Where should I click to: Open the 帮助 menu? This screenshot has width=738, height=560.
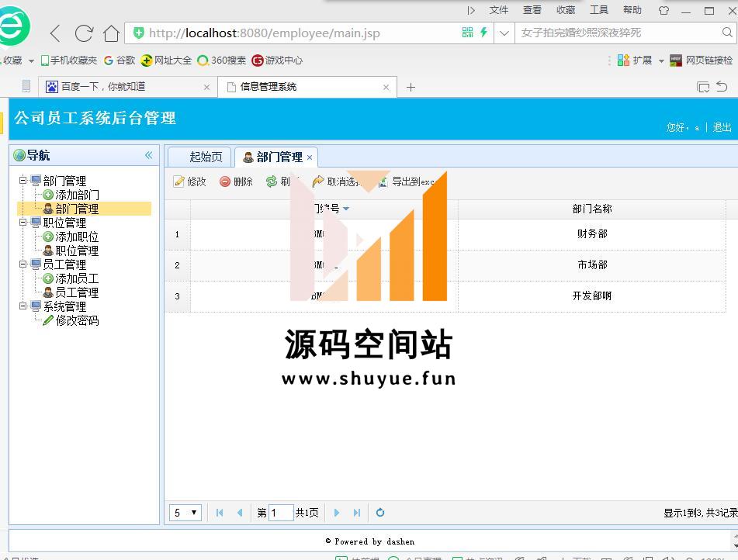click(x=632, y=10)
